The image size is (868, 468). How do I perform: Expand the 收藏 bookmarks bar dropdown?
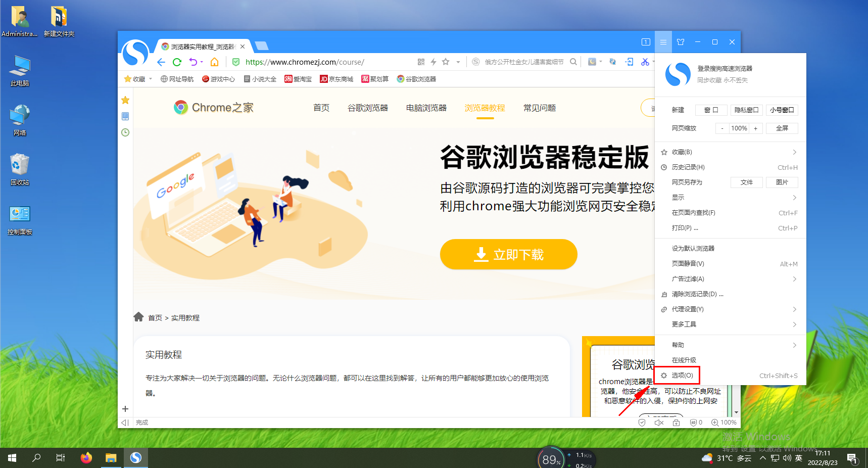151,79
